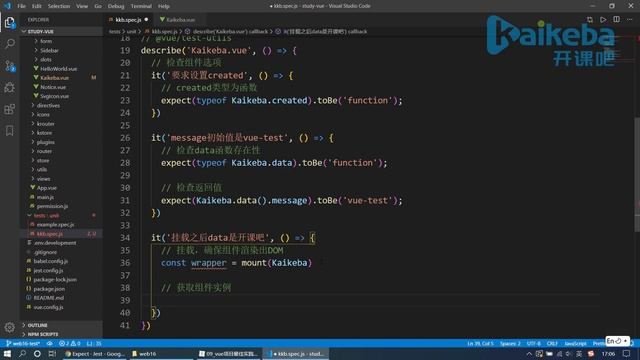Show hidden system tray icons
This screenshot has height=360, width=640.
click(529, 354)
